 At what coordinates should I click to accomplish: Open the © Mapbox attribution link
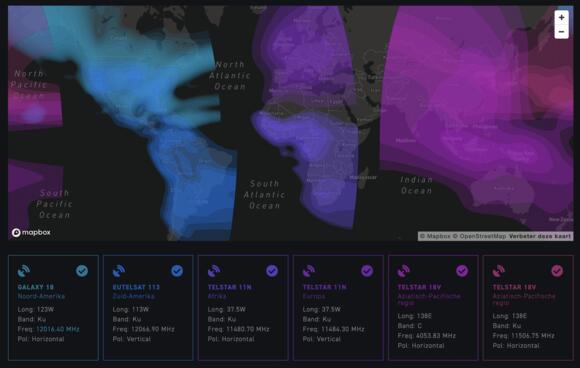tap(435, 236)
